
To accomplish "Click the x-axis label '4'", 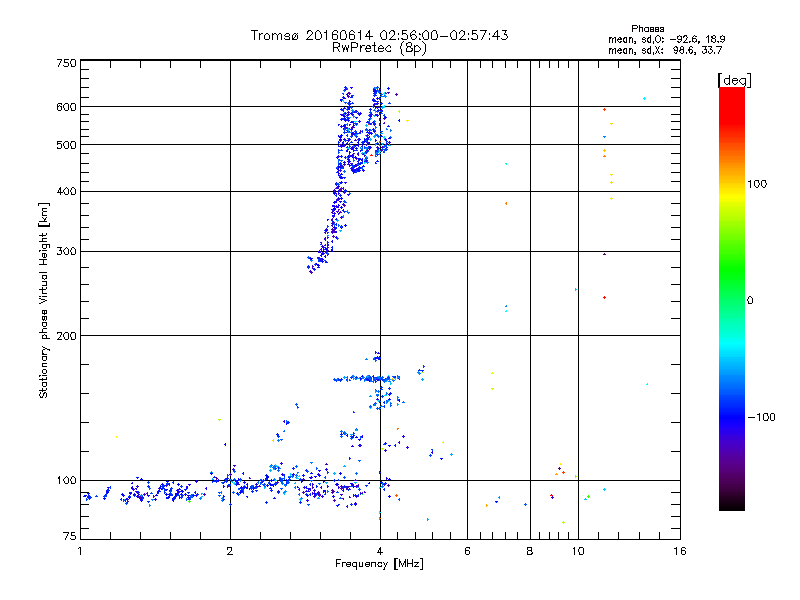I will (380, 551).
